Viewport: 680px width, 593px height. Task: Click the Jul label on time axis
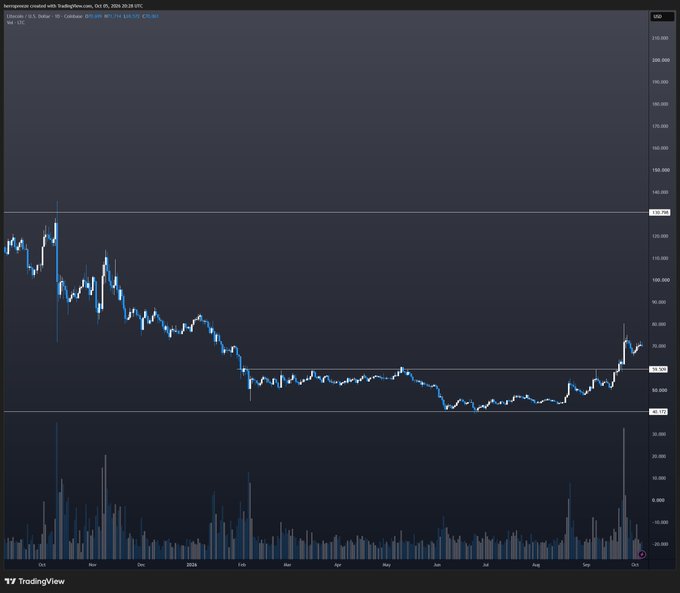(x=486, y=565)
